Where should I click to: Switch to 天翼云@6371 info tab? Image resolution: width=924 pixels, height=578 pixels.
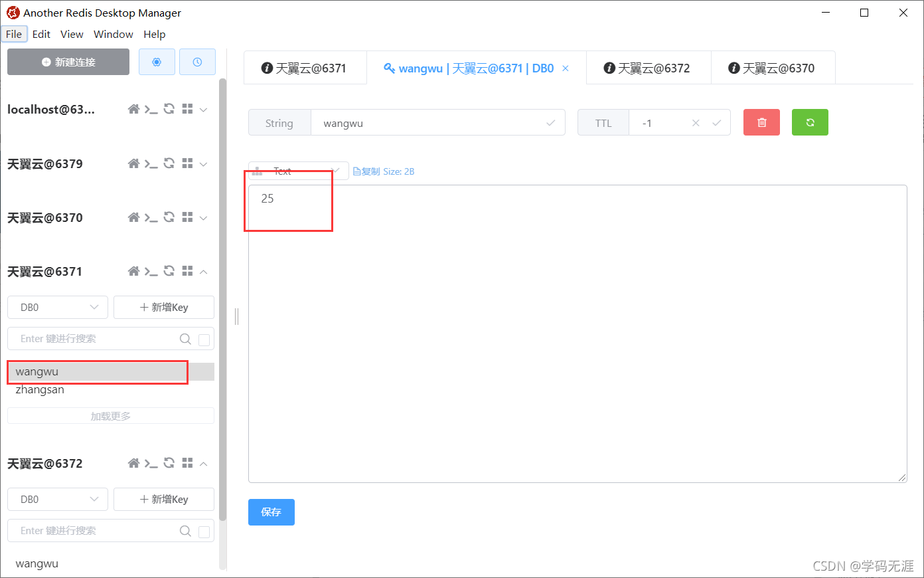click(x=305, y=68)
